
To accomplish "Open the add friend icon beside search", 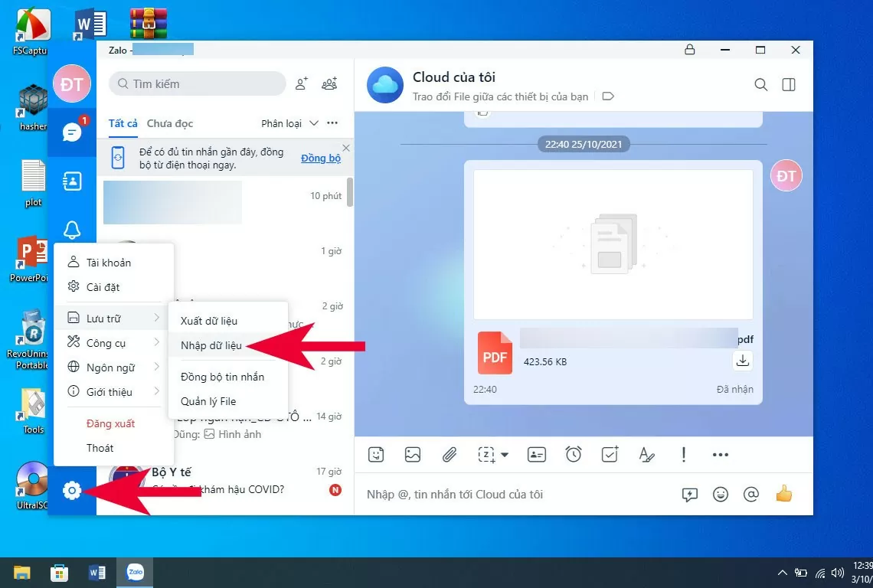I will pos(302,83).
